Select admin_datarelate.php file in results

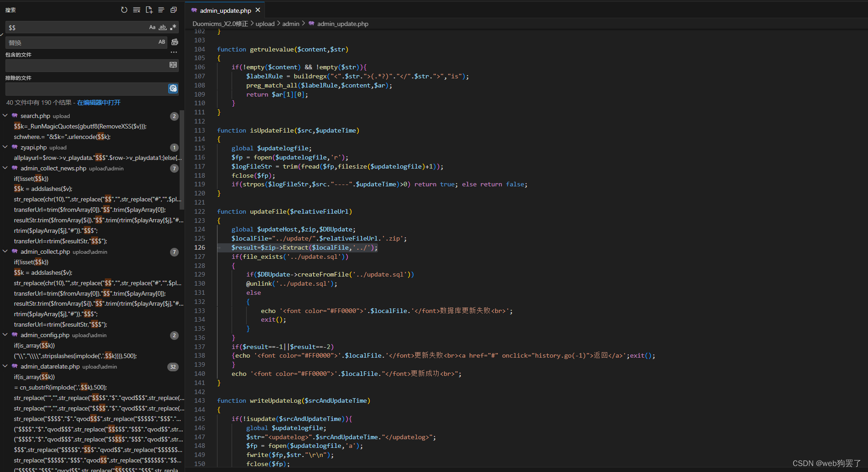coord(50,366)
